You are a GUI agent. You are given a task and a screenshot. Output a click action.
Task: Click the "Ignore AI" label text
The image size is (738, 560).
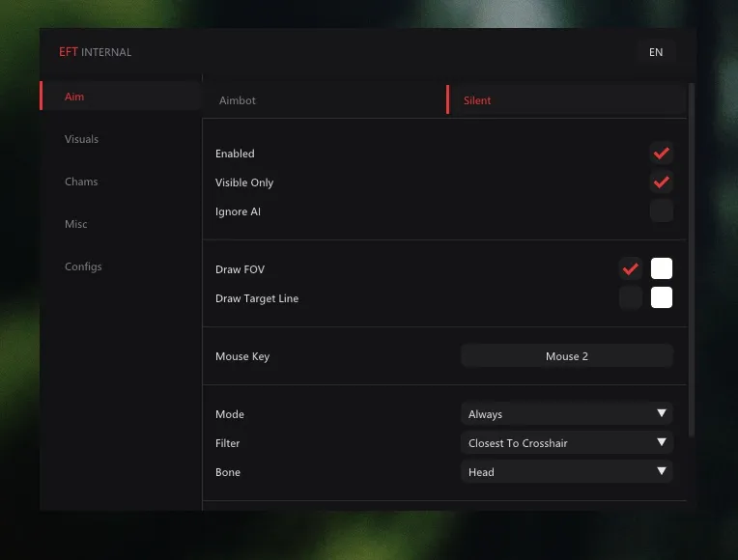click(238, 211)
